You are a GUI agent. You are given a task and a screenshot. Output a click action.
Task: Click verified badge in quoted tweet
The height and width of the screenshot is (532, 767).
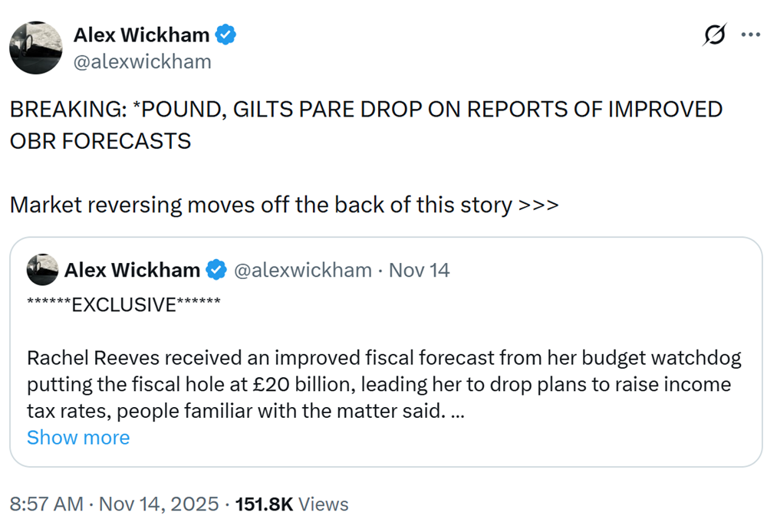tap(217, 270)
